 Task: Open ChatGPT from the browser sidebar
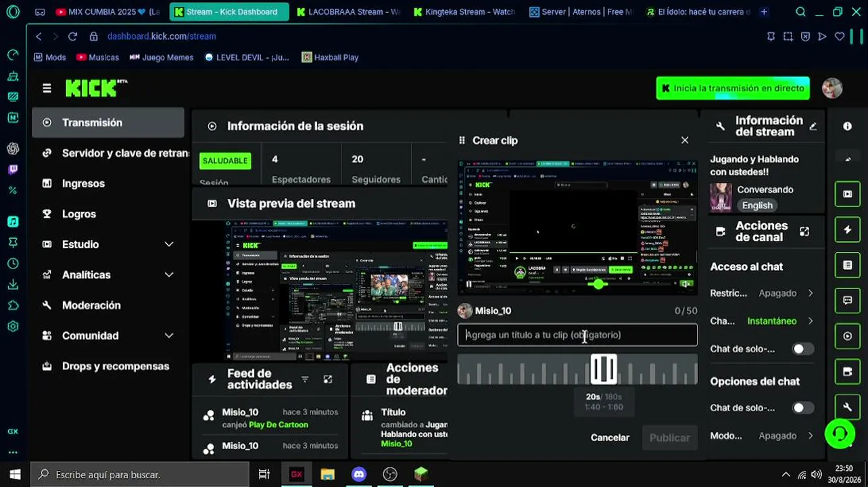point(13,149)
